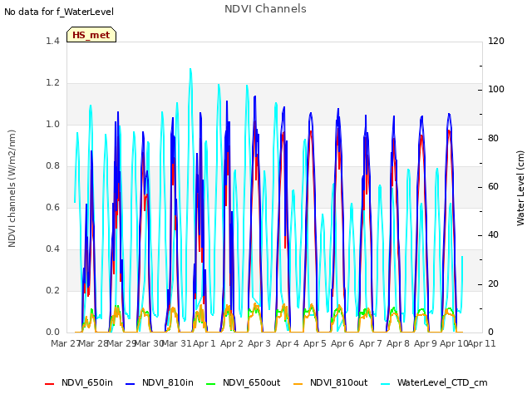Toggle NDVI_810in legend entry

(159, 382)
